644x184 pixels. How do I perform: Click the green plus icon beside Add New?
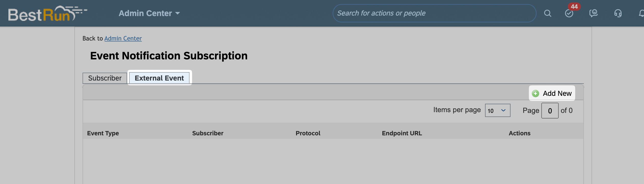535,94
